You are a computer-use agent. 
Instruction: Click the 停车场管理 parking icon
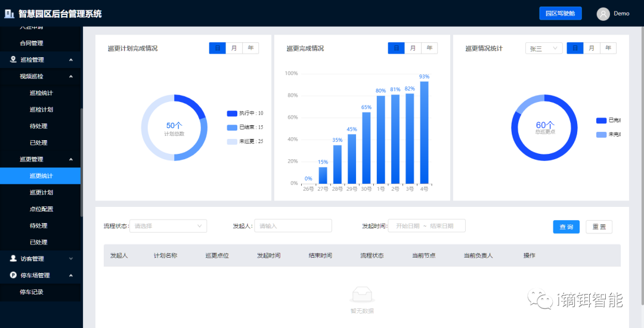coord(14,276)
